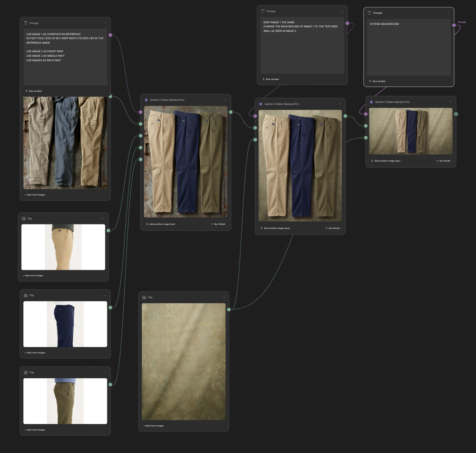
Task: Click Add more images under the three-pants reference image
Action: (x=35, y=195)
